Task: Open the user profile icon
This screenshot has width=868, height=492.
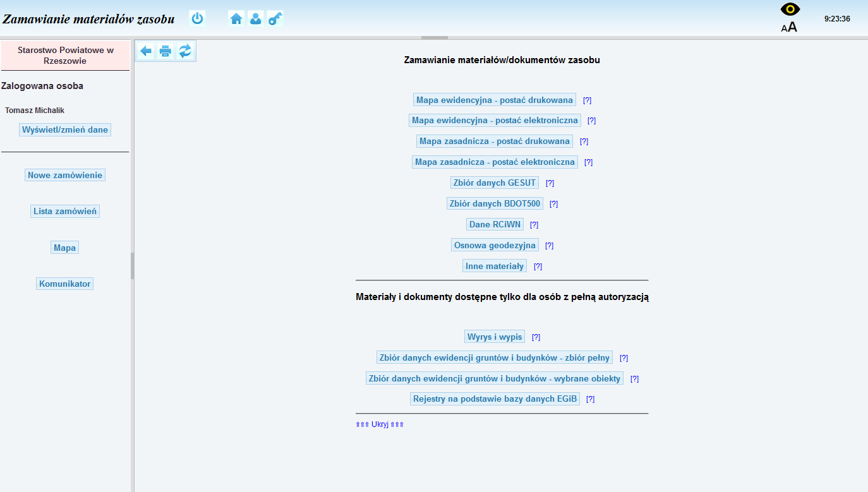Action: click(255, 18)
